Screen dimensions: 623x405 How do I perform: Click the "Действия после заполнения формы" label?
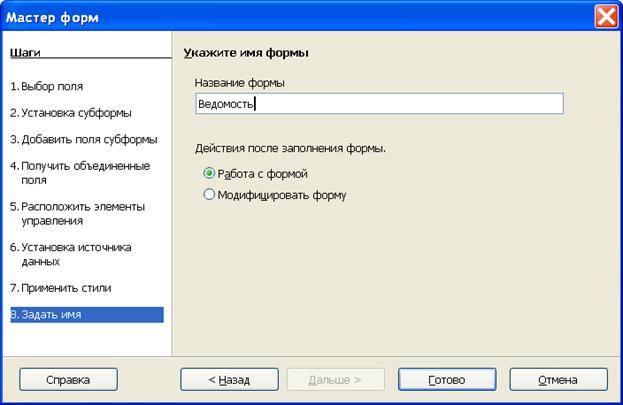[x=290, y=148]
